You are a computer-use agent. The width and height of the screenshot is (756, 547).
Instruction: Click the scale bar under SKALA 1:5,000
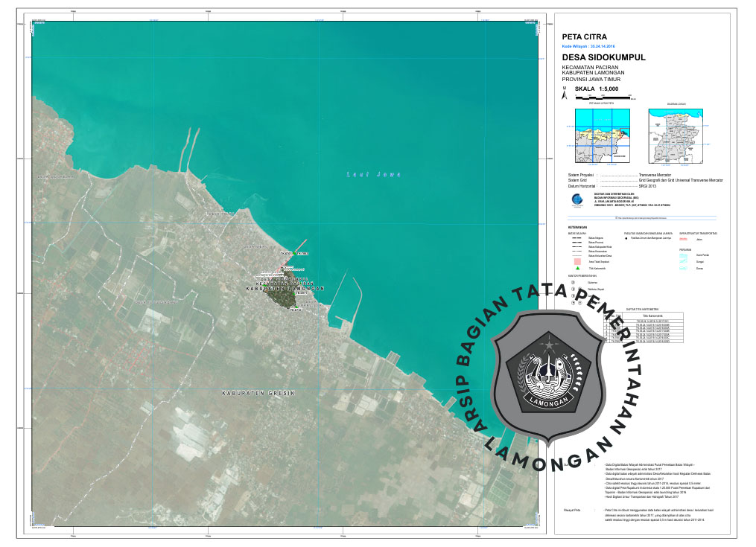pyautogui.click(x=603, y=96)
